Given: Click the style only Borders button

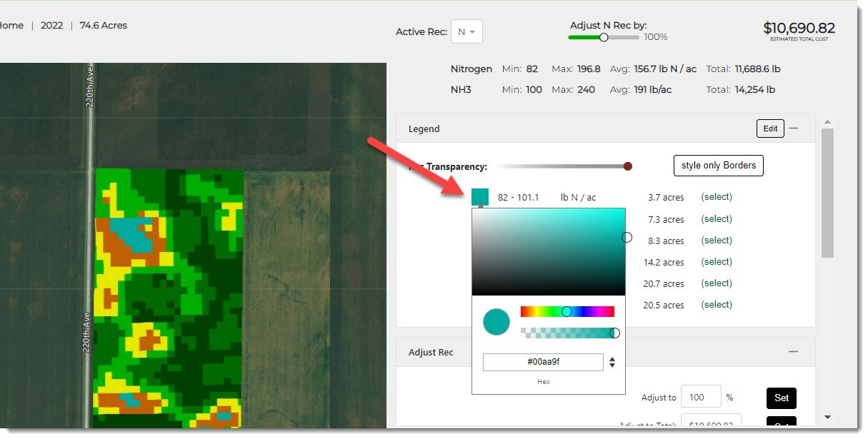Looking at the screenshot, I should 718,166.
